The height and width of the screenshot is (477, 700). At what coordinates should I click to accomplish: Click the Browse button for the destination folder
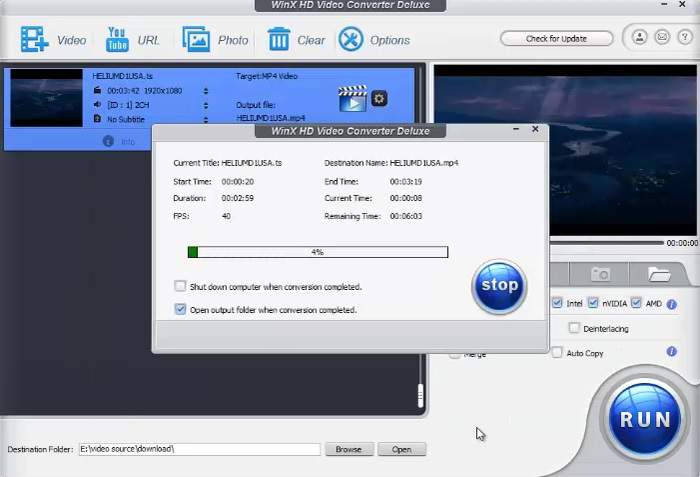pyautogui.click(x=349, y=449)
